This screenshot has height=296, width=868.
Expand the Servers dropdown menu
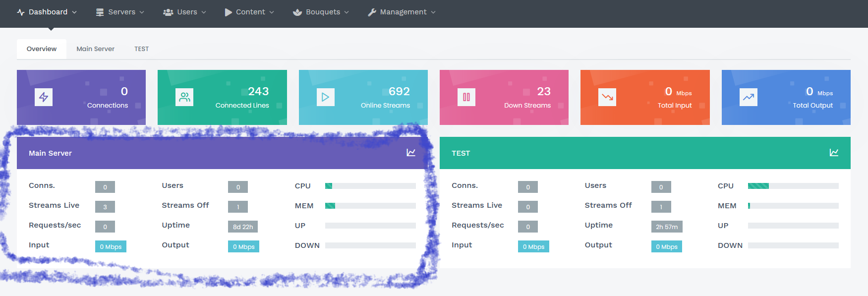(120, 12)
